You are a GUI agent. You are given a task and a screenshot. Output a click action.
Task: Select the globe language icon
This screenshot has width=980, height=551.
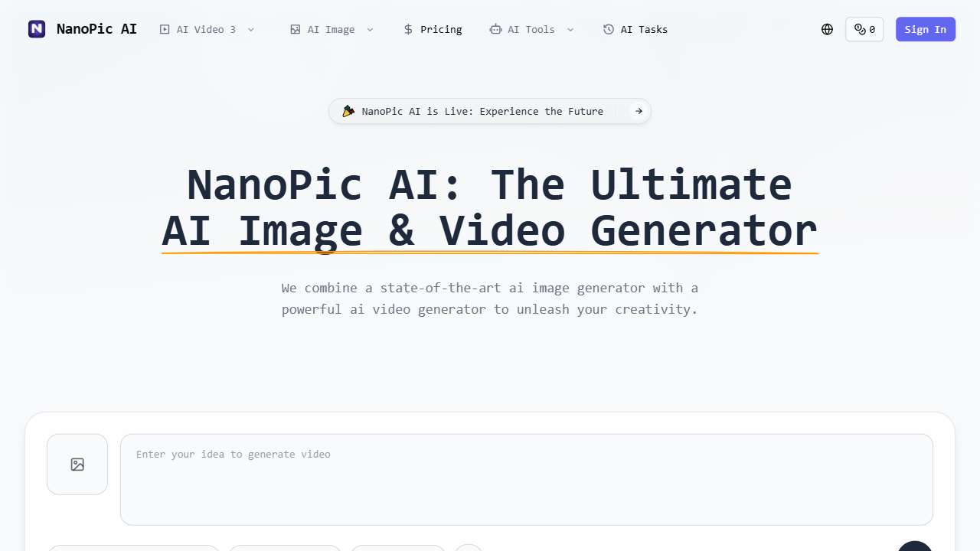coord(827,29)
